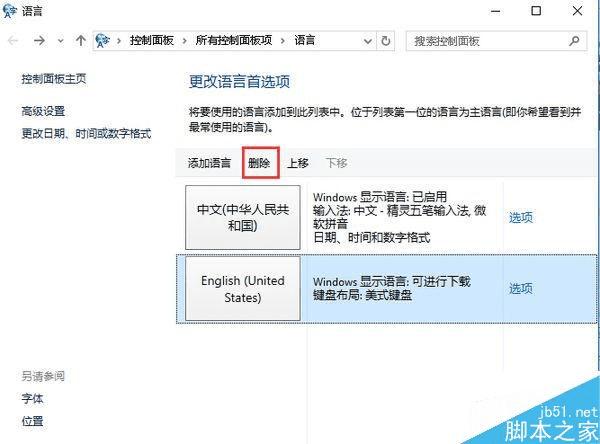Select 控制面板 in the breadcrumb path

pyautogui.click(x=152, y=40)
